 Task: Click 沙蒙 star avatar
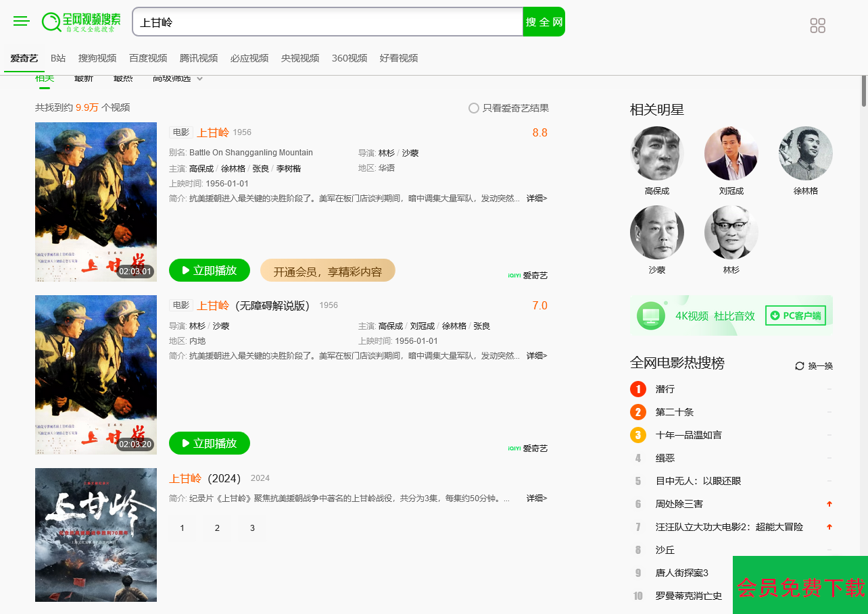(656, 232)
